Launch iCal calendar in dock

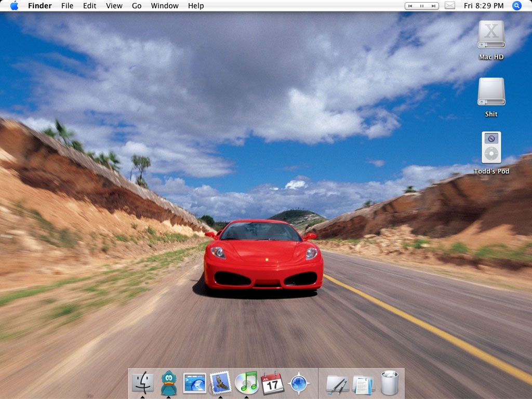point(272,383)
